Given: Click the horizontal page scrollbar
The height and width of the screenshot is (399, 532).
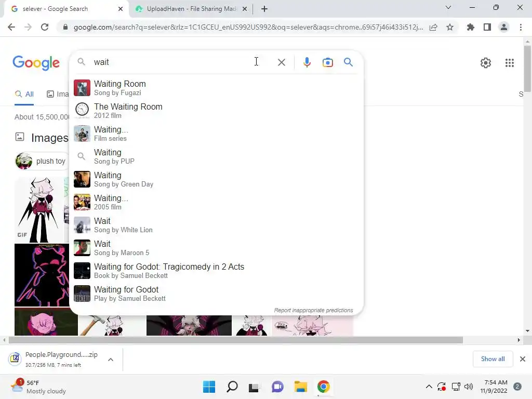Looking at the screenshot, I should point(236,340).
